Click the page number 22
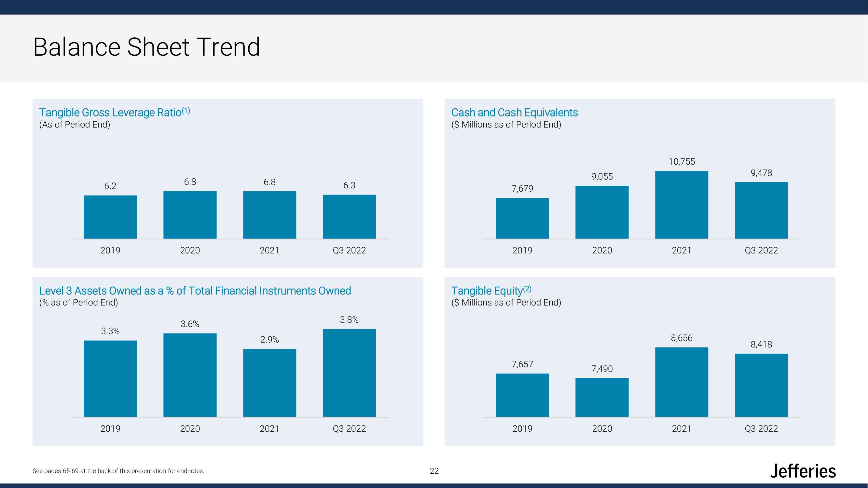The height and width of the screenshot is (488, 868). tap(434, 471)
